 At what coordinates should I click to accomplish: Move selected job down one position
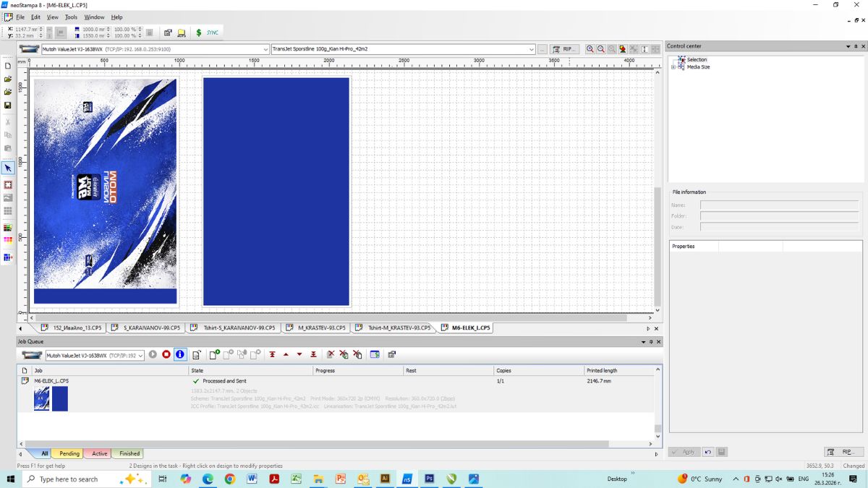tap(299, 355)
